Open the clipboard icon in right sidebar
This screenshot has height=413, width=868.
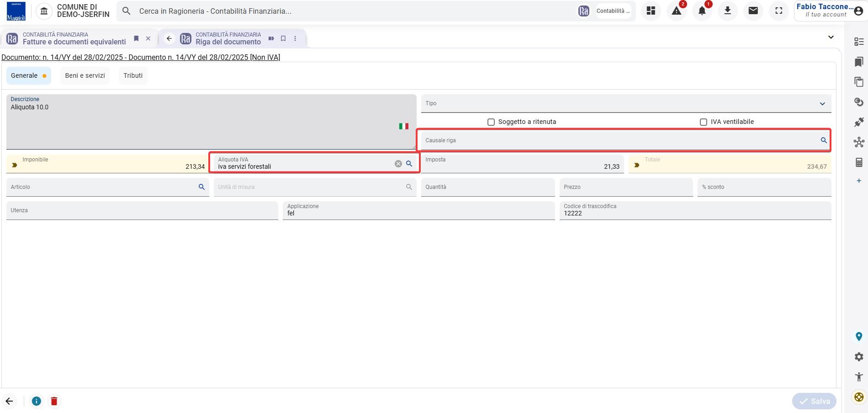click(859, 82)
